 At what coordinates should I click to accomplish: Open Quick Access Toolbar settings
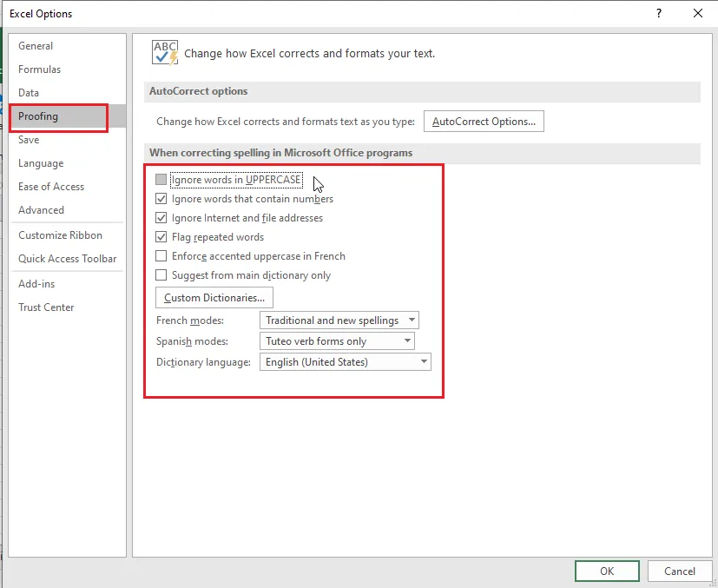(x=68, y=258)
